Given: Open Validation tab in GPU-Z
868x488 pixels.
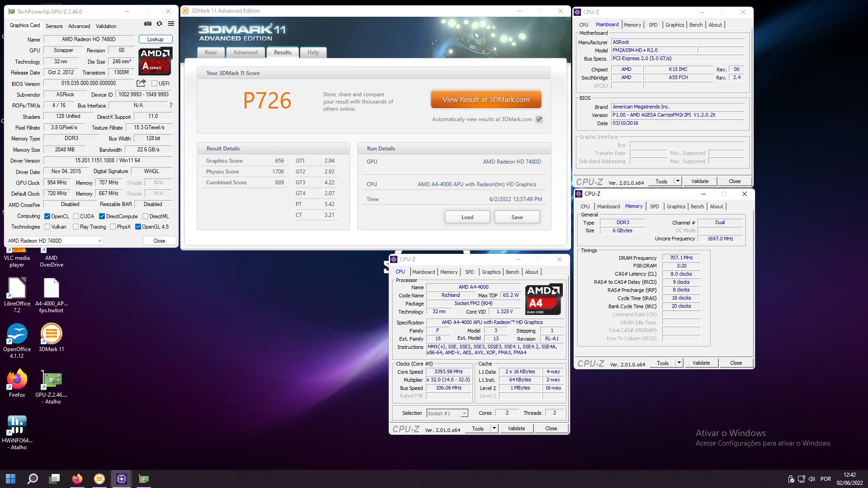Looking at the screenshot, I should tap(106, 26).
